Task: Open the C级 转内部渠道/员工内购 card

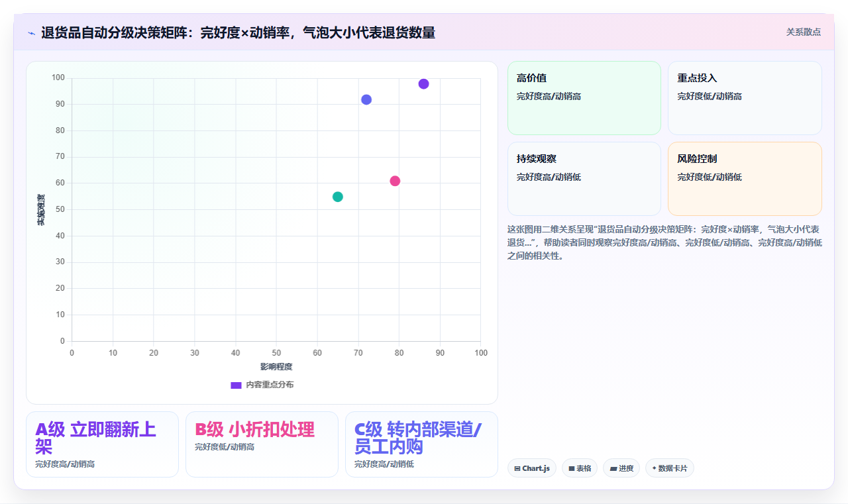Action: pyautogui.click(x=421, y=444)
